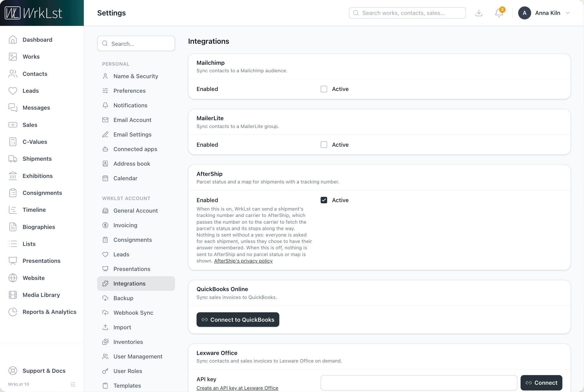
Task: Open Contacts via its people icon
Action: pyautogui.click(x=13, y=74)
